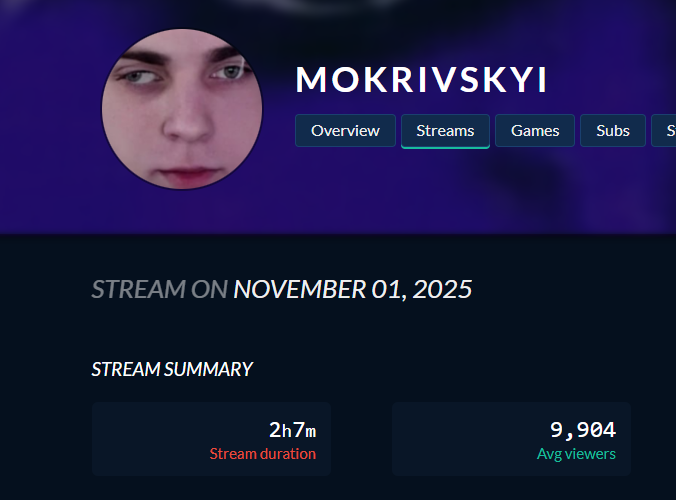Go to the Subs tab

[613, 131]
